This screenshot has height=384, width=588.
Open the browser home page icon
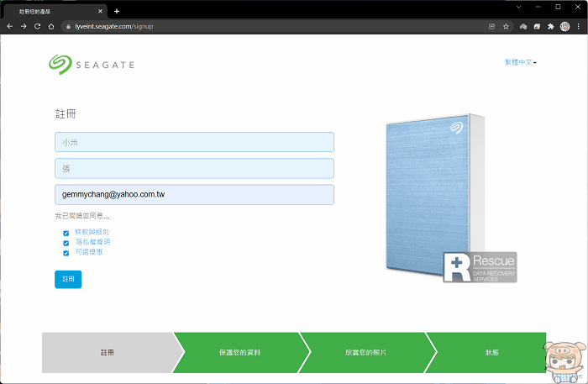[51, 26]
